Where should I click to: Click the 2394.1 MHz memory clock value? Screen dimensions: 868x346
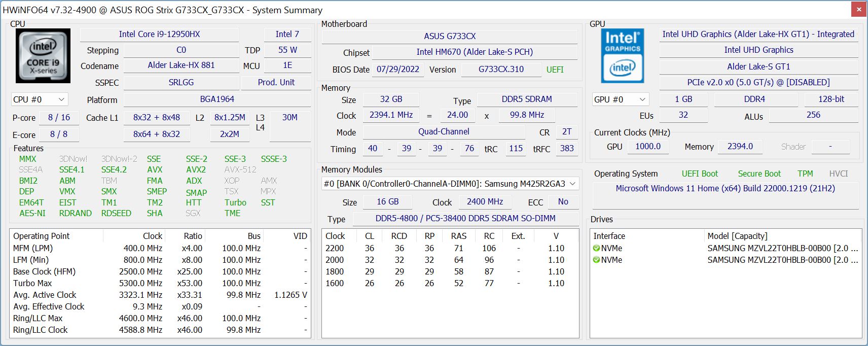[391, 115]
